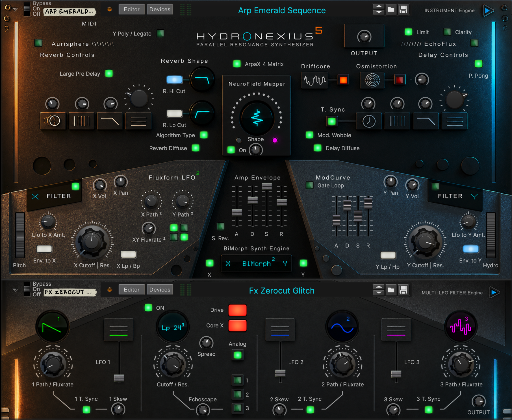Image resolution: width=512 pixels, height=420 pixels.
Task: Click the Osmistortion spiral icon
Action: click(x=372, y=80)
